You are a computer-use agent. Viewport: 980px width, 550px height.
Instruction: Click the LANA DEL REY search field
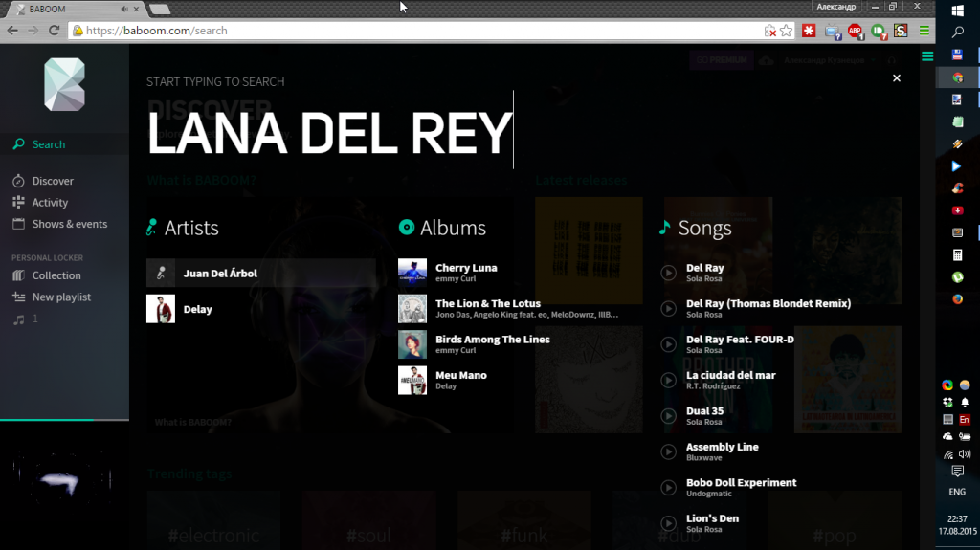(x=330, y=133)
